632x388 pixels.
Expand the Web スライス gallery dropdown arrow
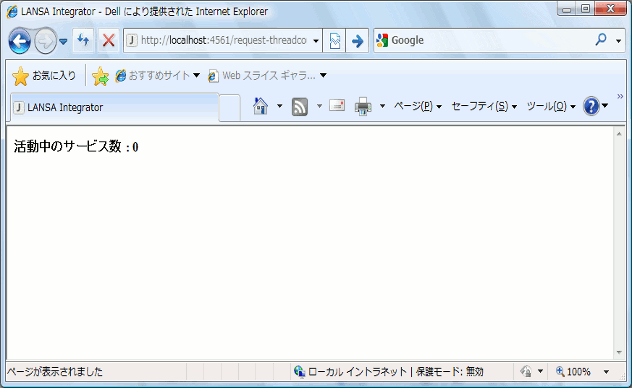323,75
